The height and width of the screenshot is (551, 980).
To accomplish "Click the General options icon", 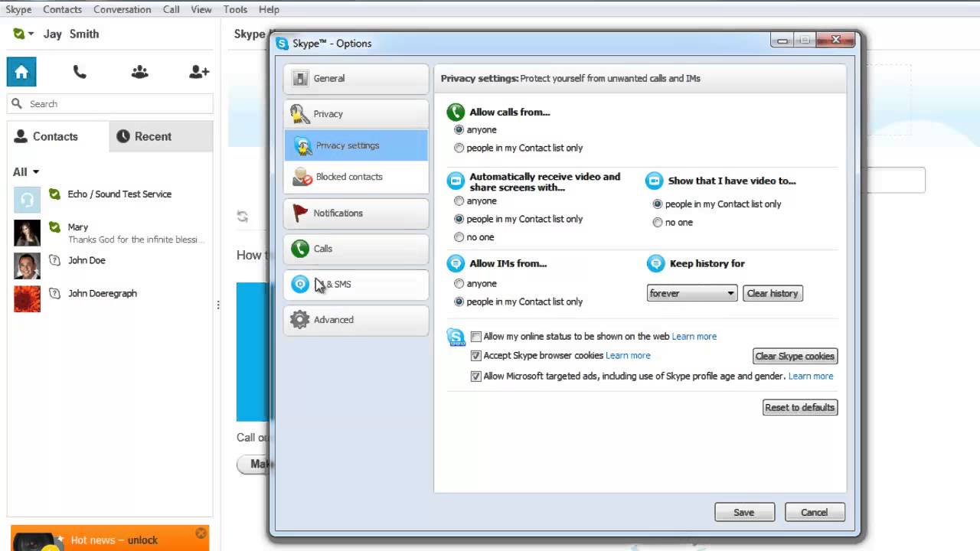I will (300, 78).
